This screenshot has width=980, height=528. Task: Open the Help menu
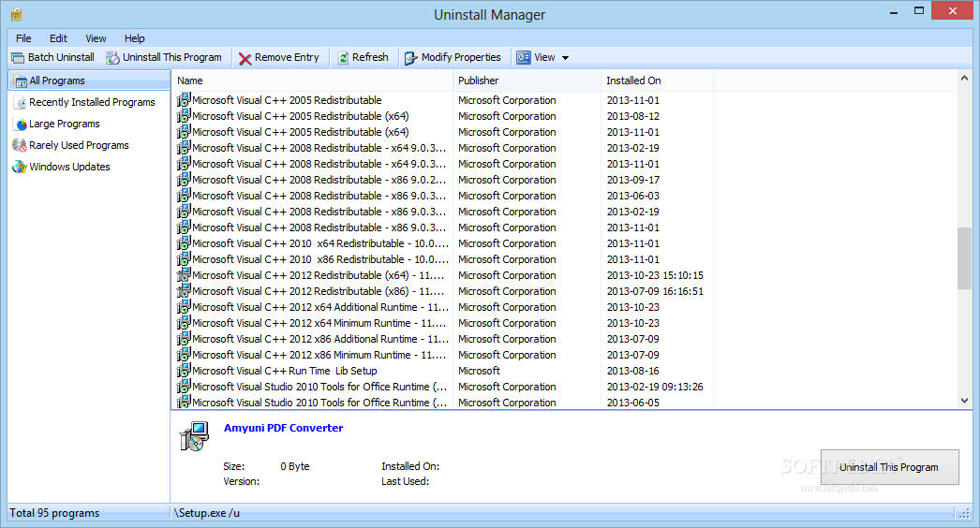point(134,38)
